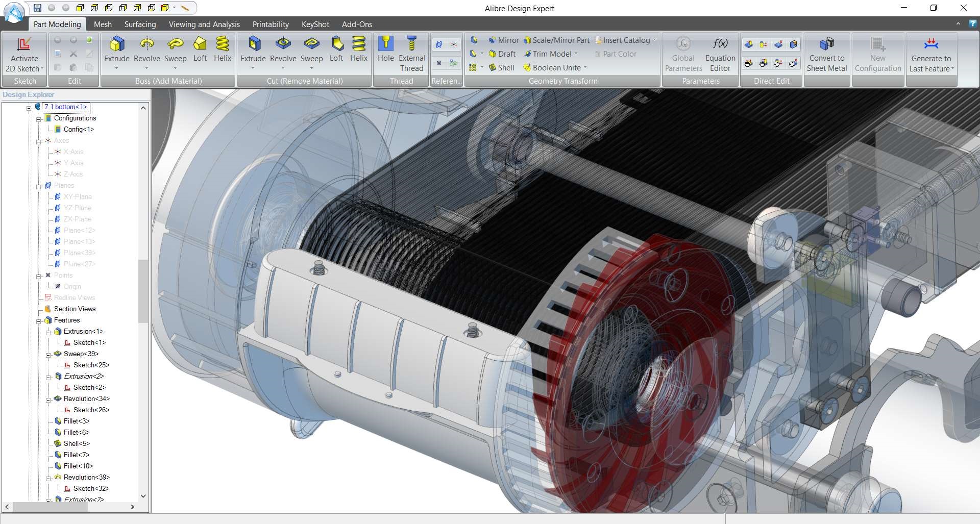Click the External Thread tool

click(411, 54)
